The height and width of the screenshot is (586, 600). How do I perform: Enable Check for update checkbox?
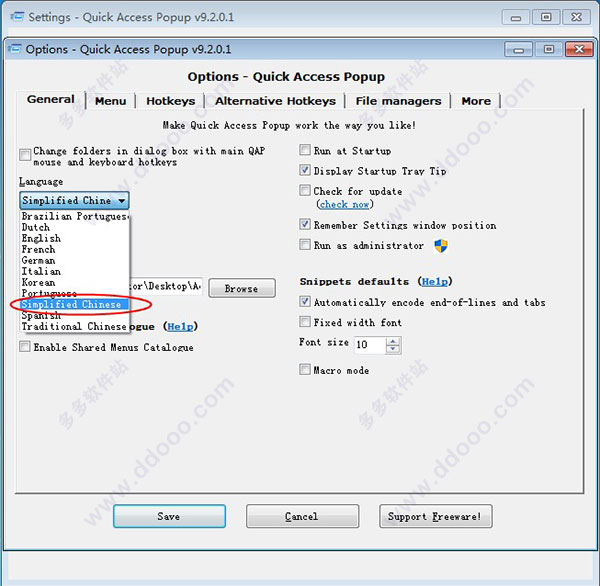[x=305, y=190]
